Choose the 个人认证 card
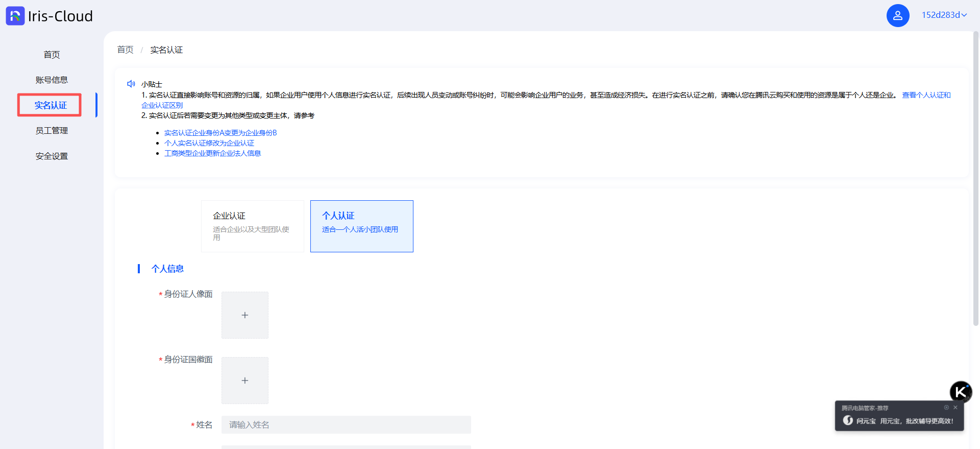 pyautogui.click(x=362, y=226)
